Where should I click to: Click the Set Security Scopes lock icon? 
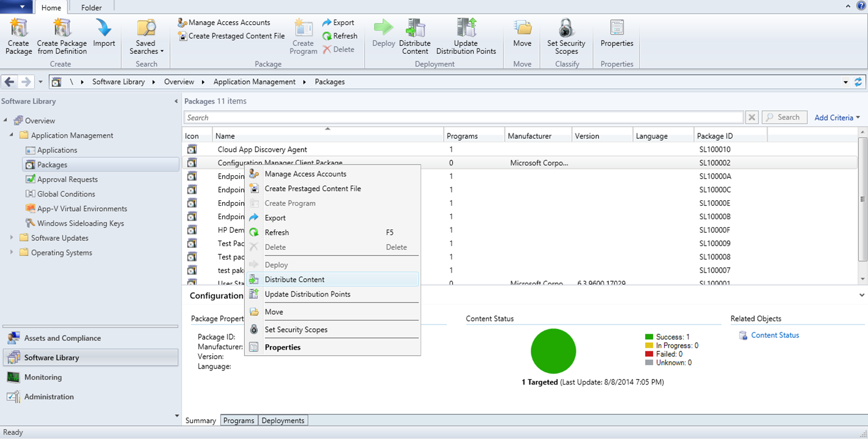[566, 29]
